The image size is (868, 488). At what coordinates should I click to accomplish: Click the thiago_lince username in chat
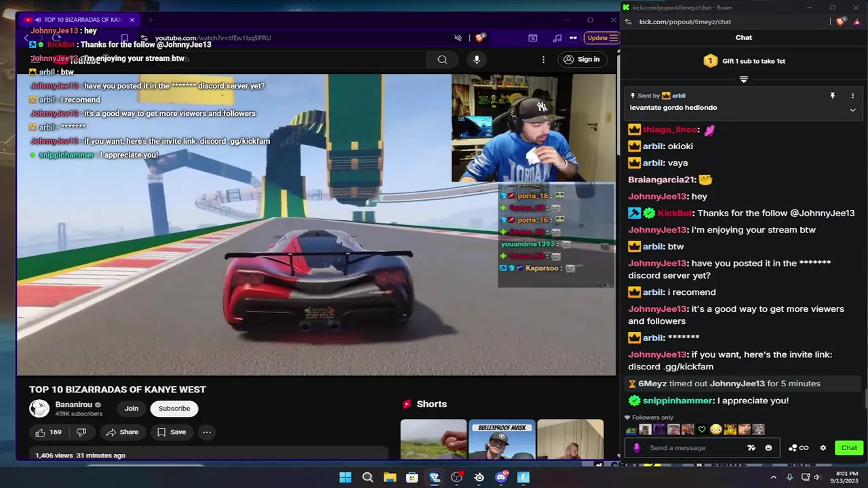coord(670,129)
